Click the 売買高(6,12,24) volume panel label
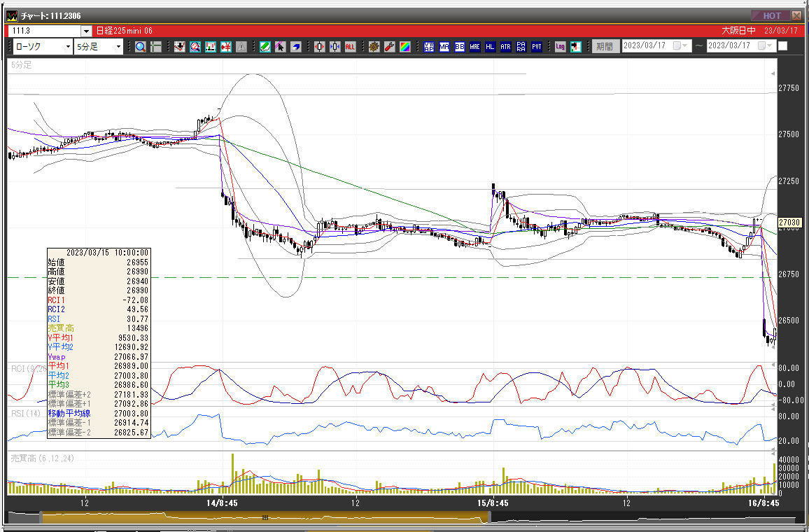Image resolution: width=809 pixels, height=532 pixels. click(x=42, y=458)
